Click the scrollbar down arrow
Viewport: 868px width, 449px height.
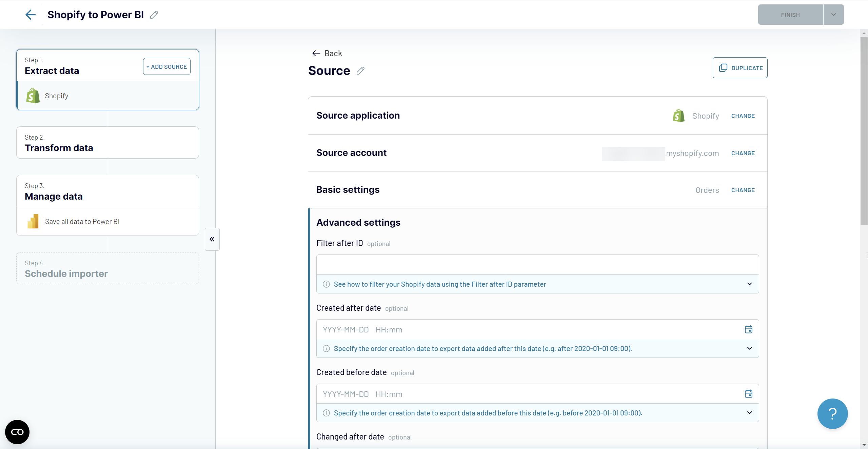coord(864,445)
